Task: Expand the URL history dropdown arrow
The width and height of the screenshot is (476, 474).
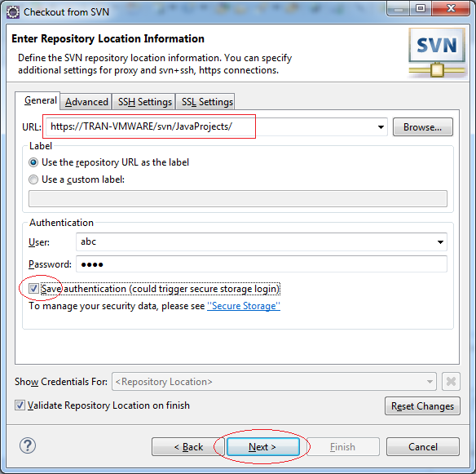Action: [381, 127]
